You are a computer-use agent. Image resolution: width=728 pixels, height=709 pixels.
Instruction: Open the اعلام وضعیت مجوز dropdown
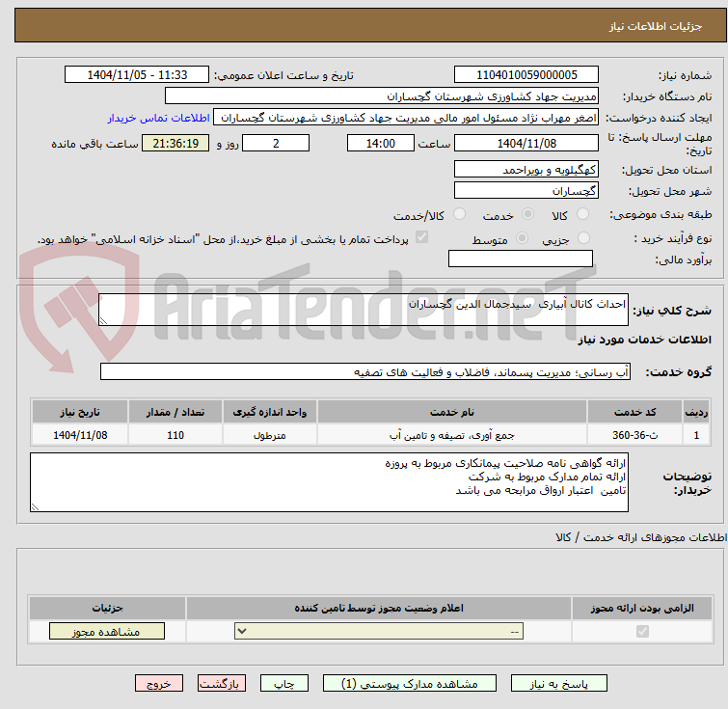[378, 632]
